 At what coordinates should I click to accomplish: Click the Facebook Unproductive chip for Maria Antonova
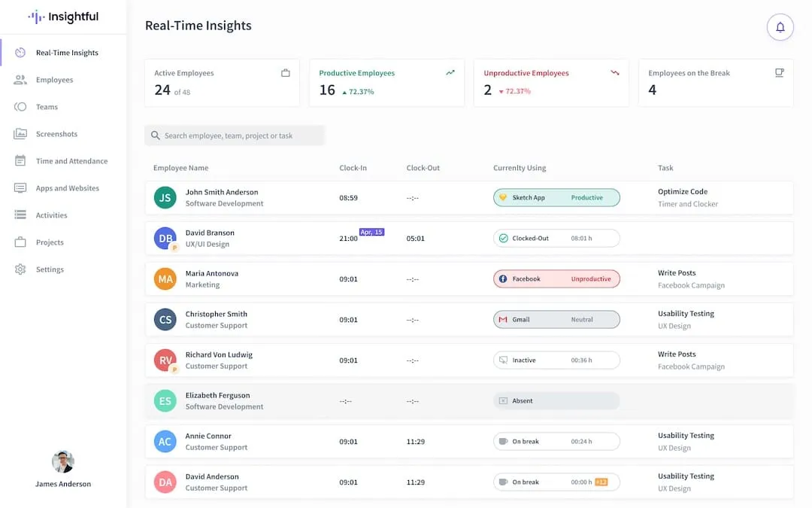(556, 278)
